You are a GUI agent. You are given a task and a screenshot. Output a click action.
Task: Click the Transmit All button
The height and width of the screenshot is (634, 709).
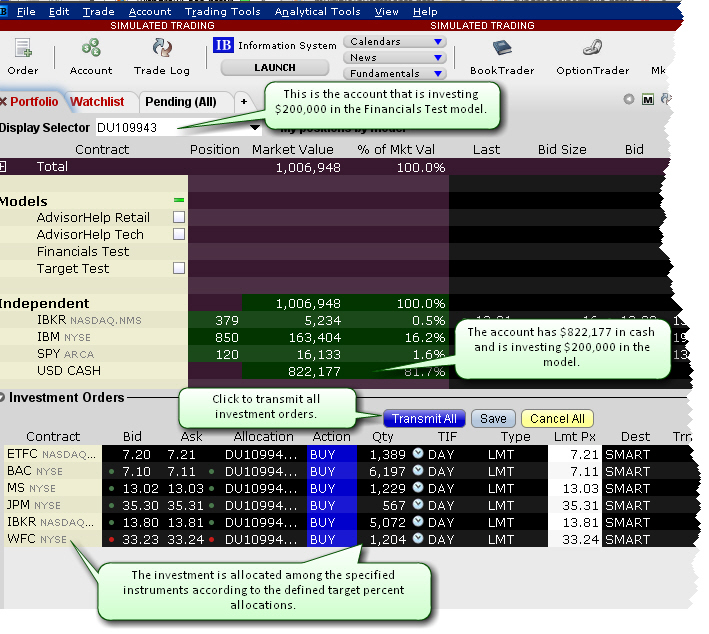(x=424, y=419)
